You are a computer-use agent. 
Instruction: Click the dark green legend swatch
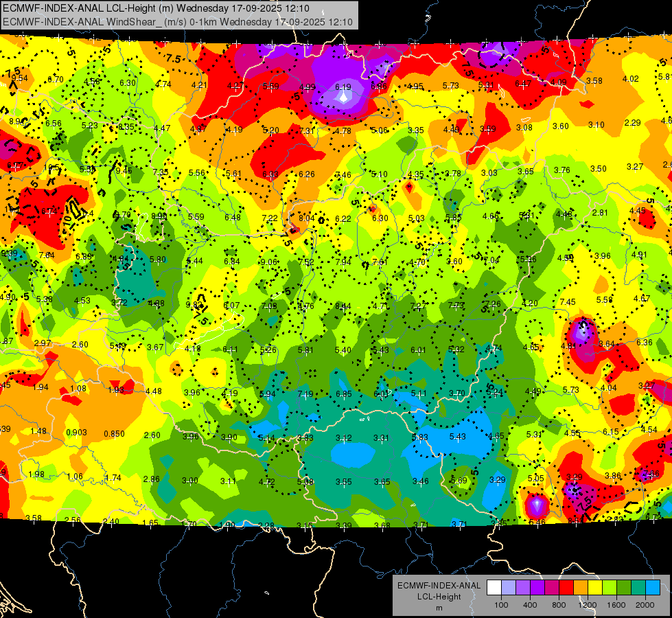[625, 588]
